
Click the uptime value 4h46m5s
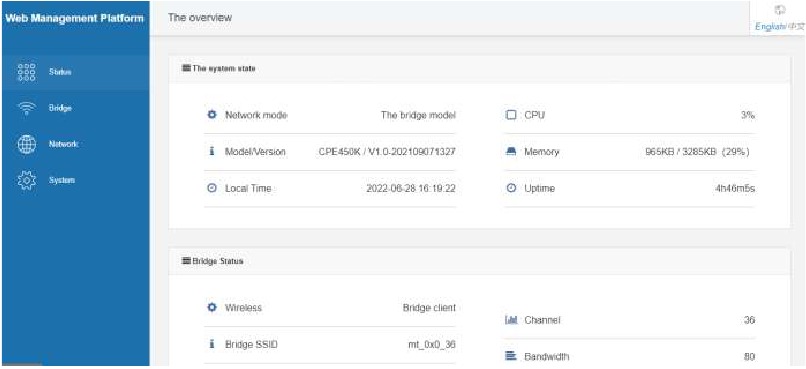point(735,188)
